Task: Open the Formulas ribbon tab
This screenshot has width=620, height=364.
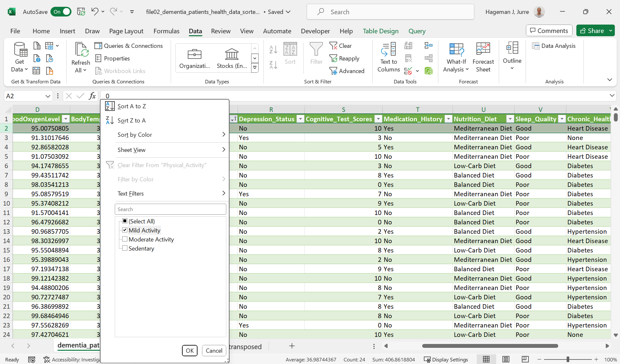Action: pos(166,31)
